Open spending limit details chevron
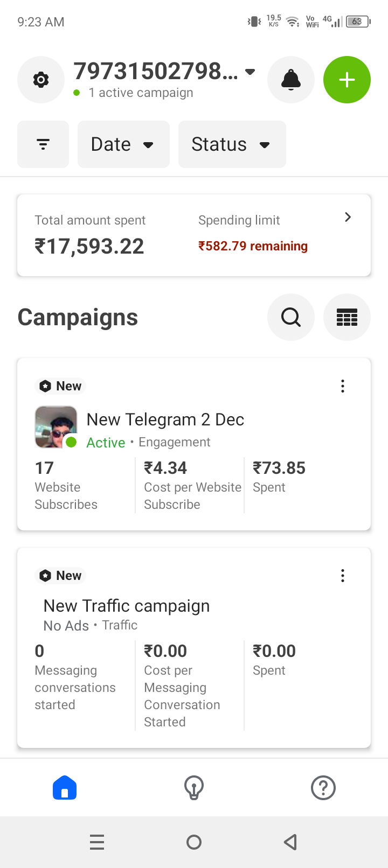Image resolution: width=388 pixels, height=868 pixels. [x=348, y=217]
